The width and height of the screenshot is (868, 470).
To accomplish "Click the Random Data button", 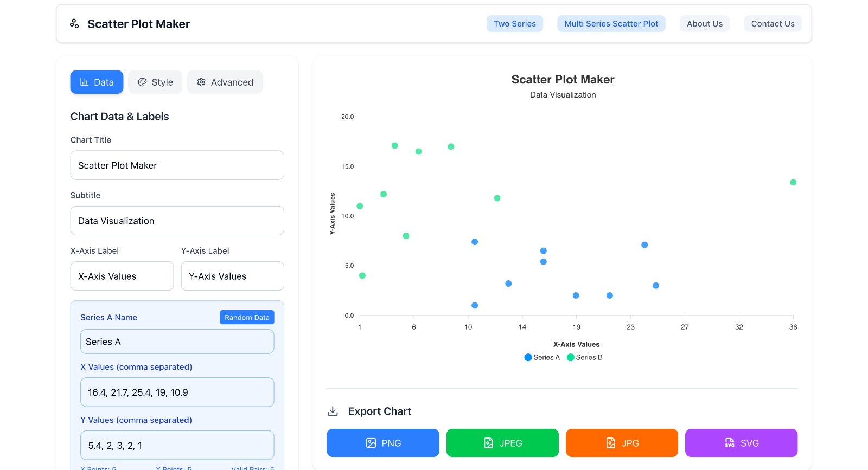I will point(247,317).
